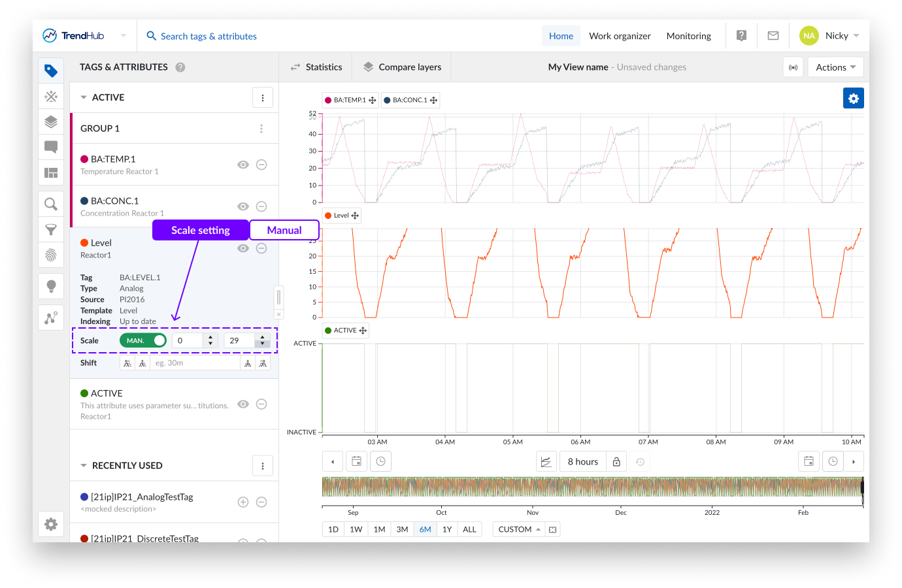
Task: Click the blue chart settings gear icon
Action: (853, 98)
